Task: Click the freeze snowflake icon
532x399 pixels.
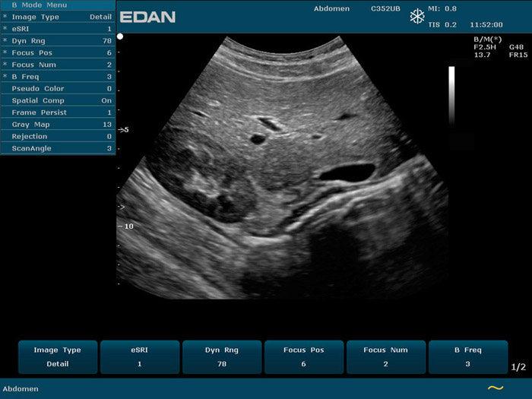Action: click(x=417, y=16)
